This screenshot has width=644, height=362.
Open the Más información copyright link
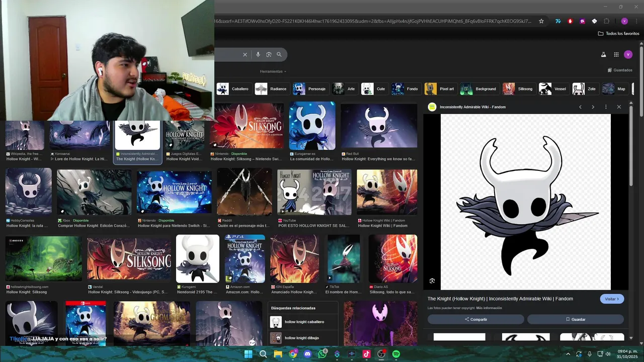[489, 308]
